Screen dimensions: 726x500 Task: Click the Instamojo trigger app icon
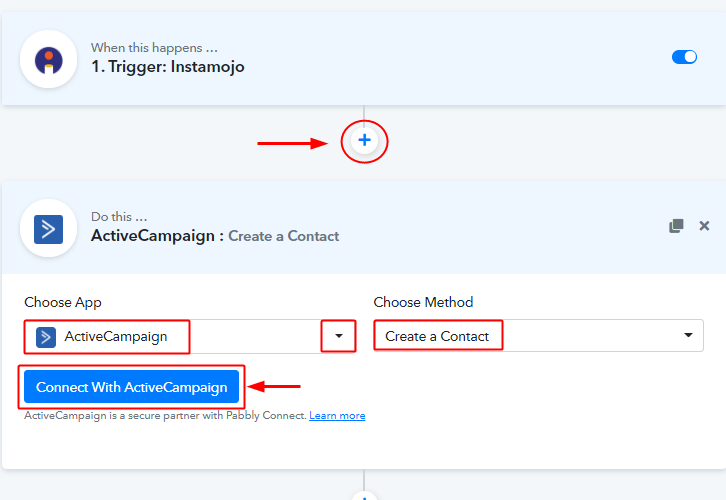(49, 60)
